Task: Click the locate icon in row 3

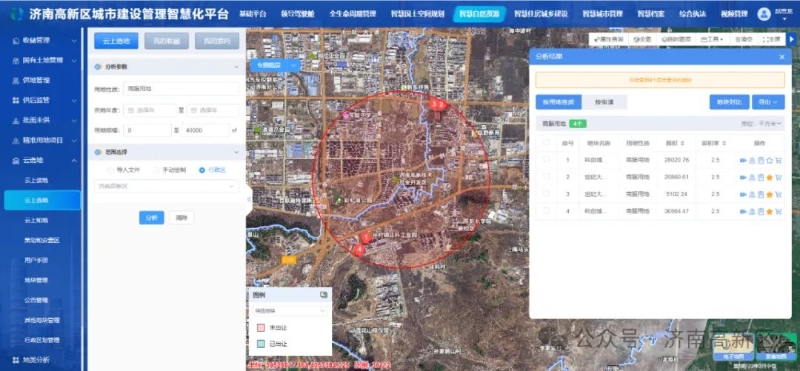Action: (x=743, y=194)
